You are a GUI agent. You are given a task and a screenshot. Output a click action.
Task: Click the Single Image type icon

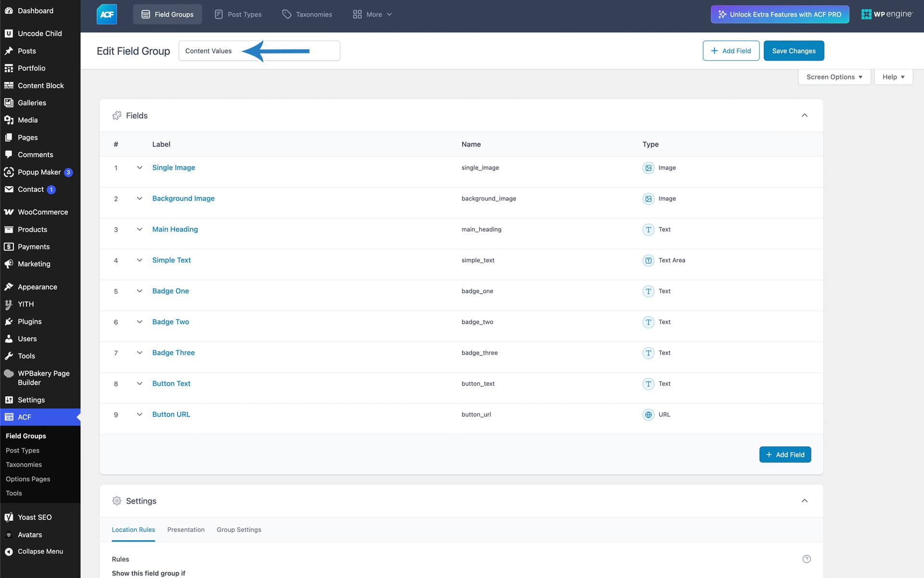648,168
